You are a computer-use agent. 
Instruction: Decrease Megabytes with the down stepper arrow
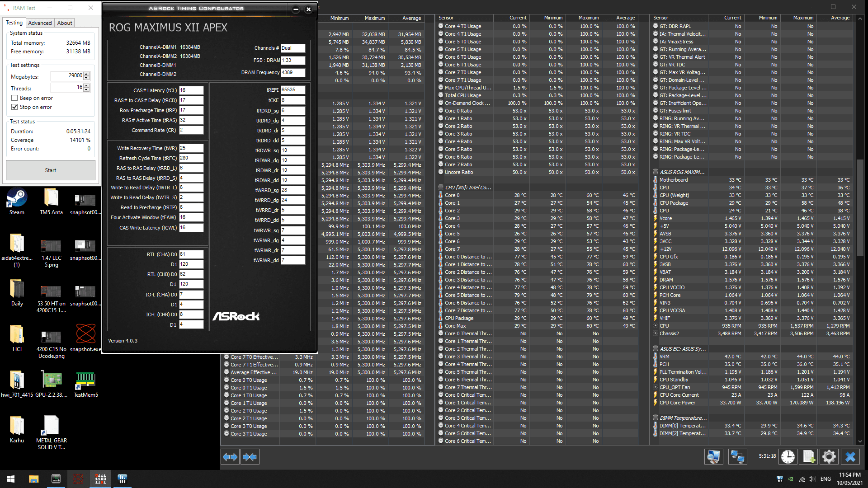click(87, 78)
